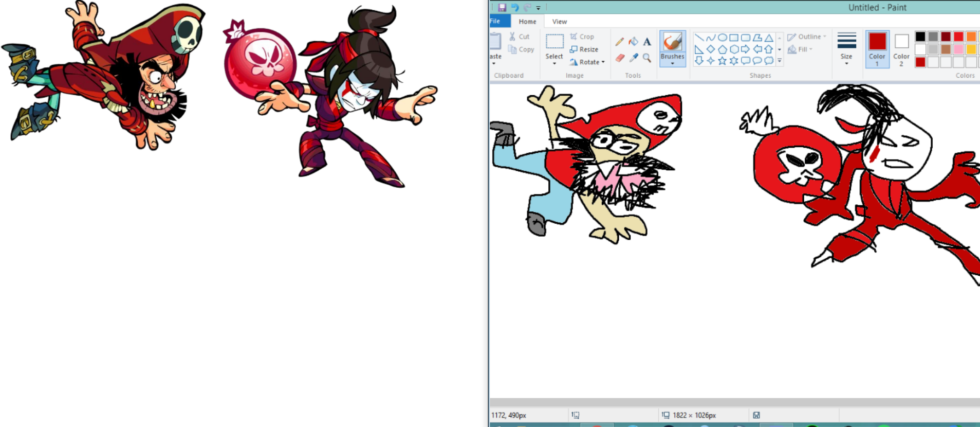Viewport: 980px width, 427px height.
Task: Pick the Oval callout shape
Action: pyautogui.click(x=757, y=61)
